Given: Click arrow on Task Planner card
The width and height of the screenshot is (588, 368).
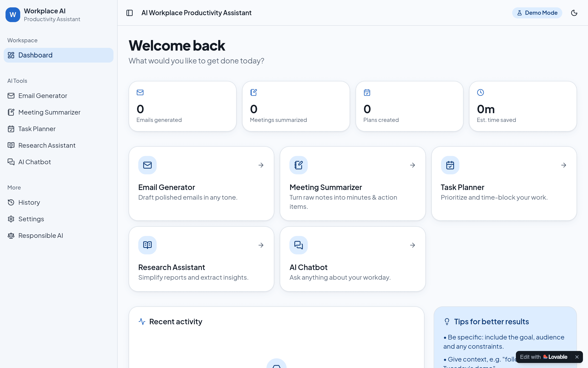Looking at the screenshot, I should (564, 165).
